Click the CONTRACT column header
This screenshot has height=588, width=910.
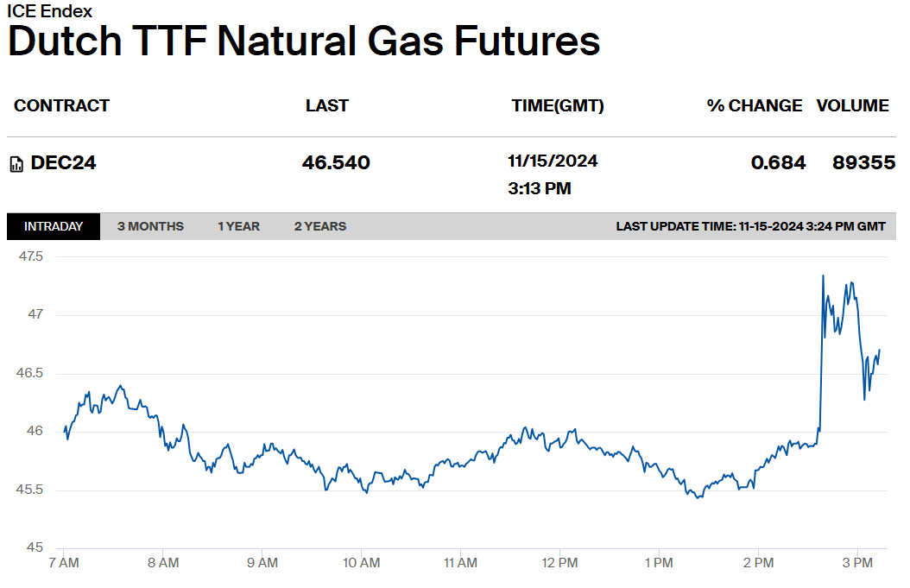pos(61,105)
